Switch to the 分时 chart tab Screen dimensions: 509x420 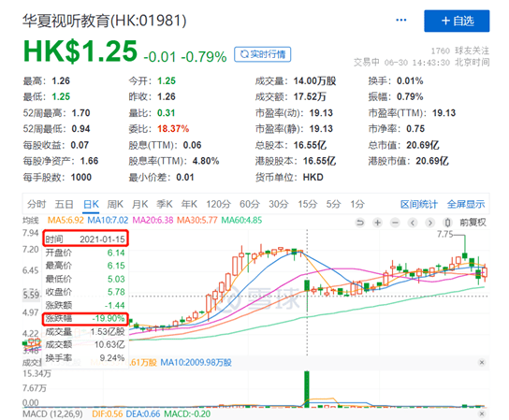[x=36, y=204]
